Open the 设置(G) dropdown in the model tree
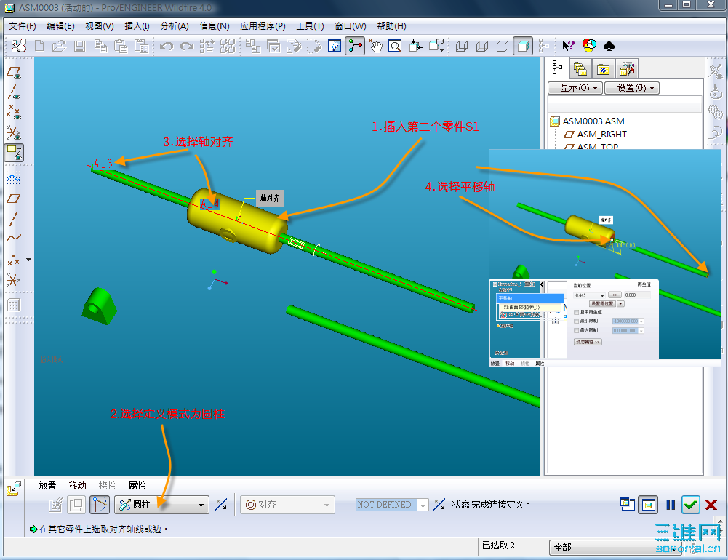 point(632,88)
